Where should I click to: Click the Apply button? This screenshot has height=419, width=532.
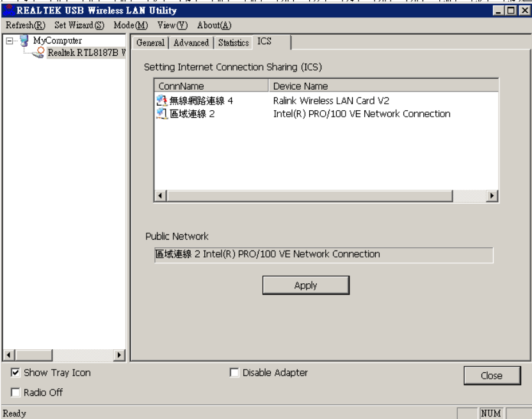point(306,285)
